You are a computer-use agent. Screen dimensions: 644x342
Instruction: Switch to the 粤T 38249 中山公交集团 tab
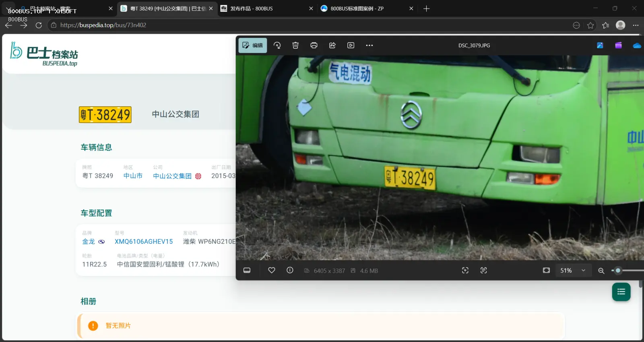pos(167,8)
